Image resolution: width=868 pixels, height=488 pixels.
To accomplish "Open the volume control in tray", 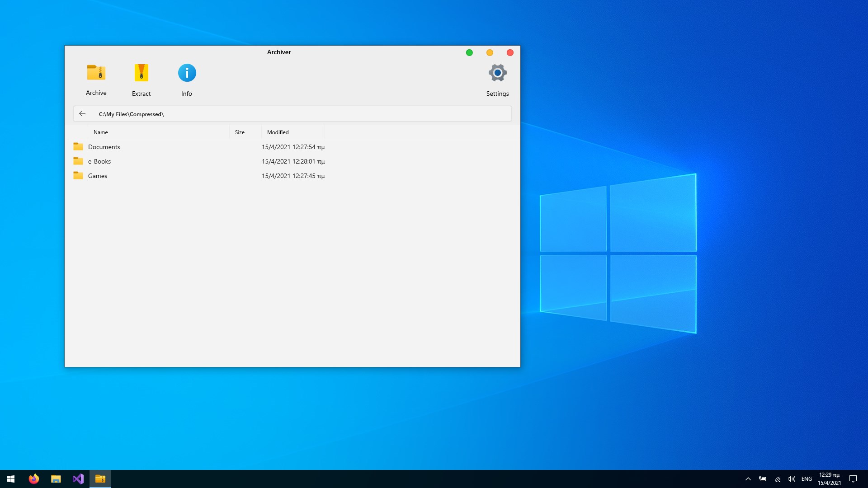I will pyautogui.click(x=791, y=479).
